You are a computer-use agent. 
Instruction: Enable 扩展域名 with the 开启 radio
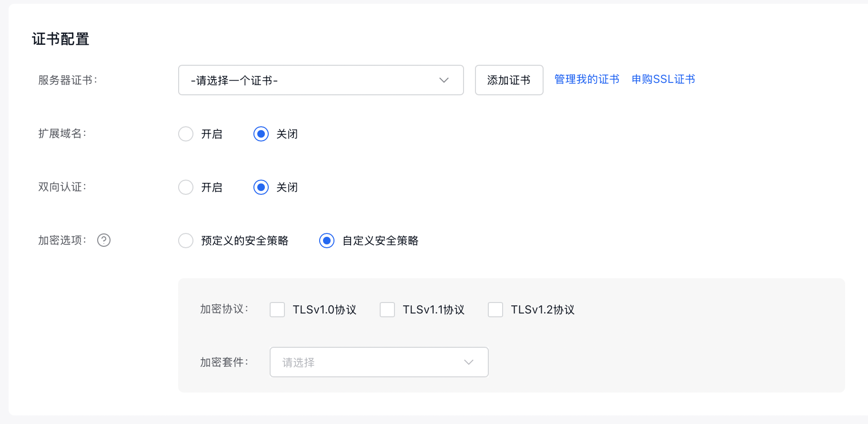(186, 134)
